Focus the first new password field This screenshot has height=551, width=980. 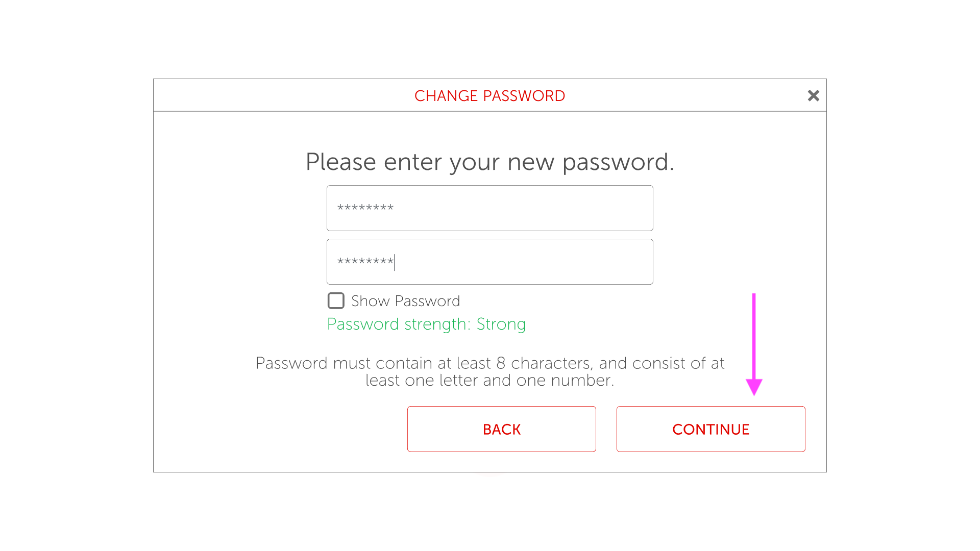tap(490, 208)
